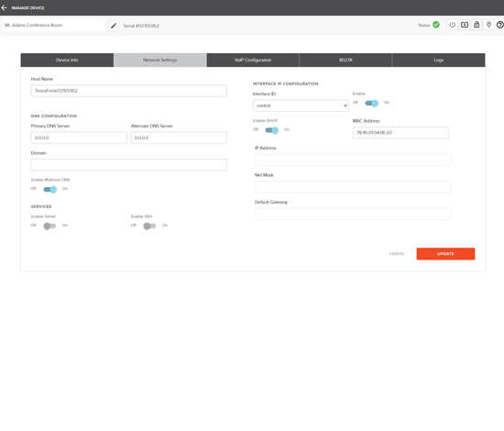Toggle the interface Enable switch
The width and height of the screenshot is (504, 431).
coord(371,104)
